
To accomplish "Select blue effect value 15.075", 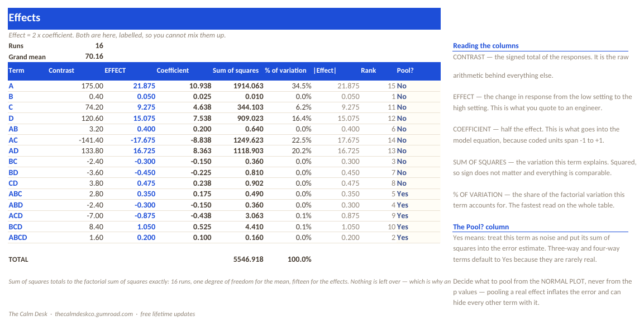I will pos(144,119).
